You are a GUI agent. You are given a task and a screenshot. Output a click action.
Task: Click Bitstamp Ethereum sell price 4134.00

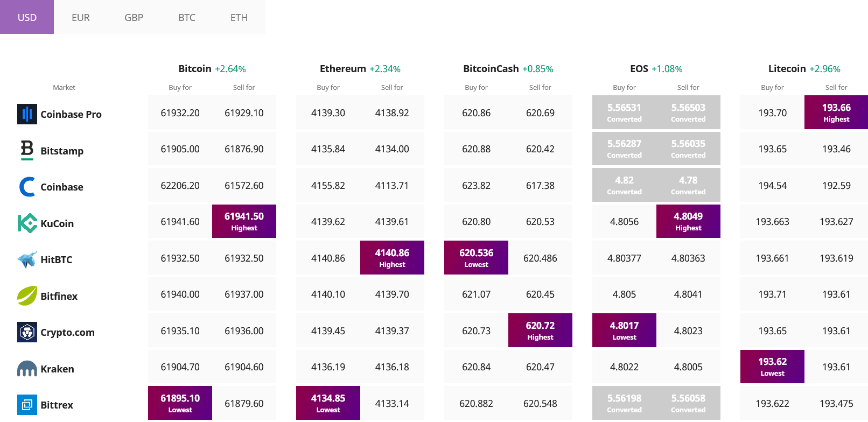[392, 149]
